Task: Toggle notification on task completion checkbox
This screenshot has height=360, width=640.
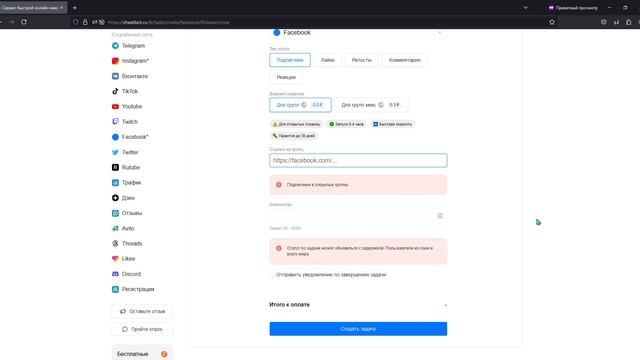Action: click(272, 275)
